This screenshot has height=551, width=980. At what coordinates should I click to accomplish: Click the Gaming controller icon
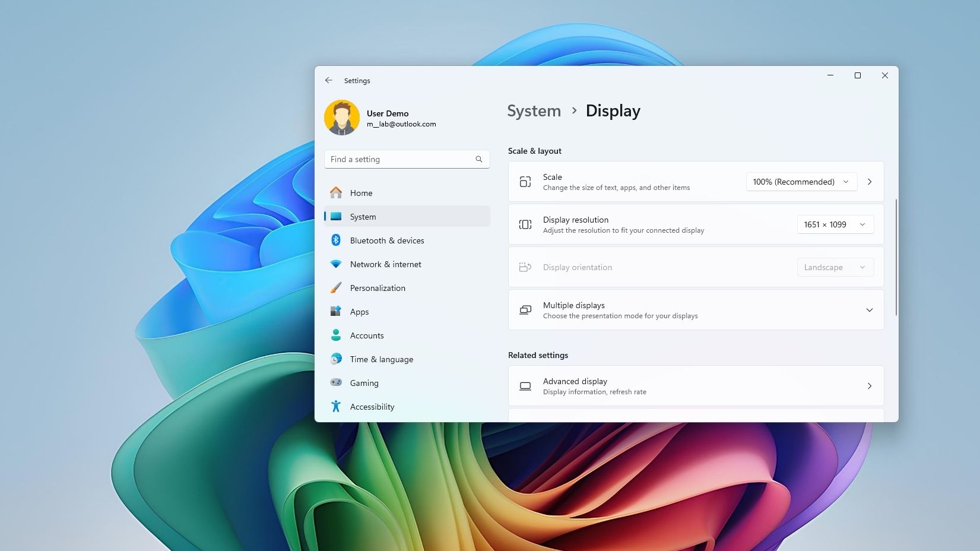coord(336,382)
